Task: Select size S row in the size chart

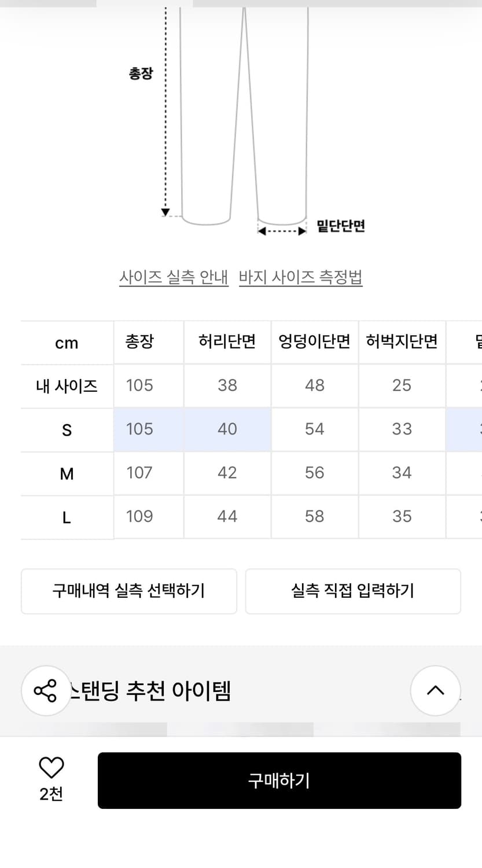Action: 67,429
